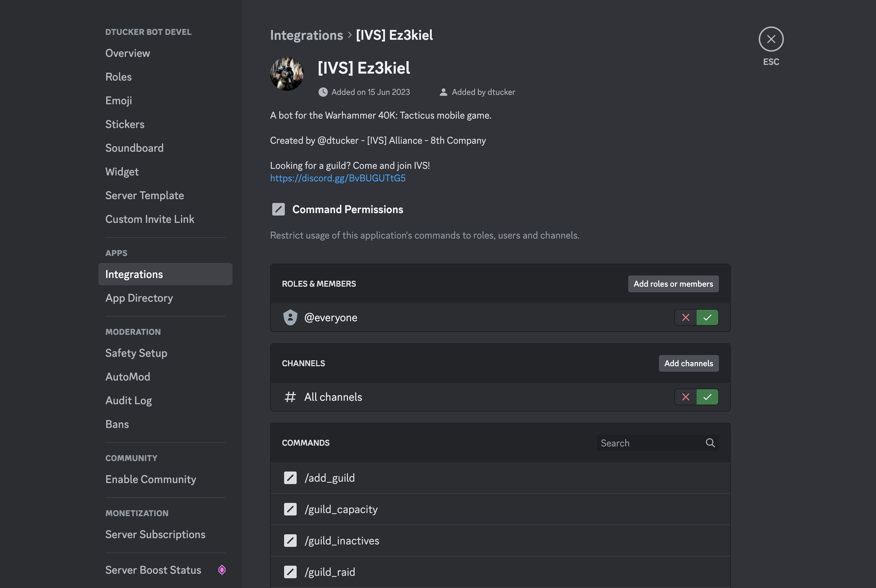Click the /add_guild slash command icon
Viewport: 876px width, 588px height.
290,478
